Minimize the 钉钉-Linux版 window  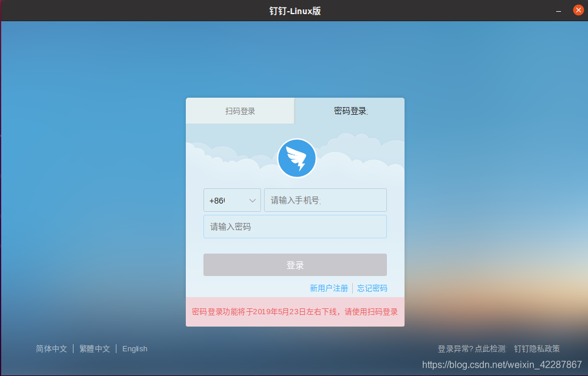pyautogui.click(x=559, y=11)
